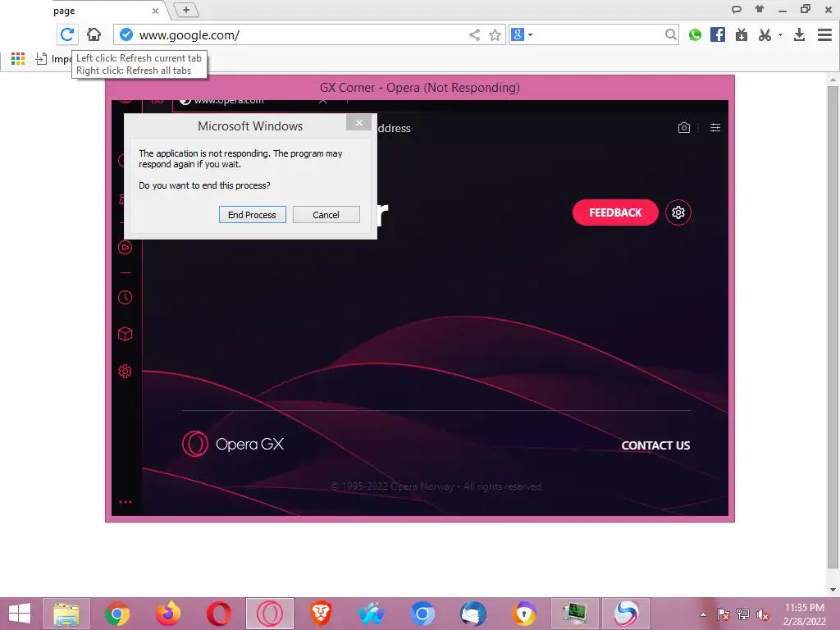Launch Brave browser from the taskbar
840x630 pixels.
pos(321,614)
